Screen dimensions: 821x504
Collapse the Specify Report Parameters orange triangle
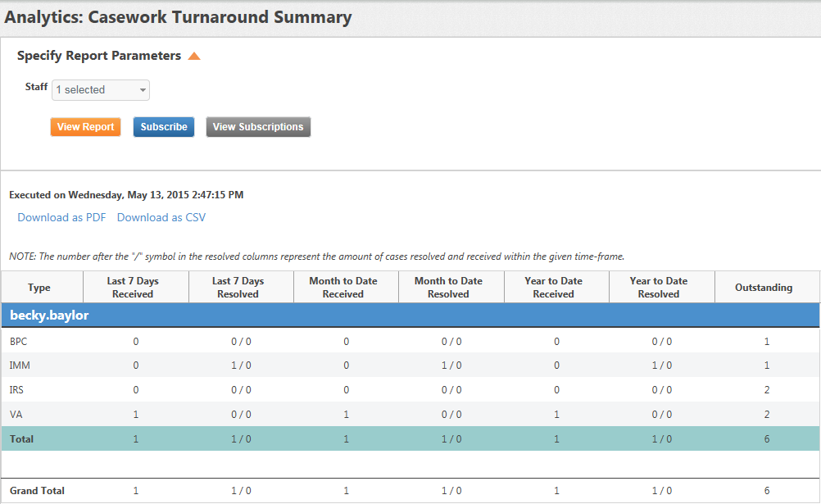point(194,56)
